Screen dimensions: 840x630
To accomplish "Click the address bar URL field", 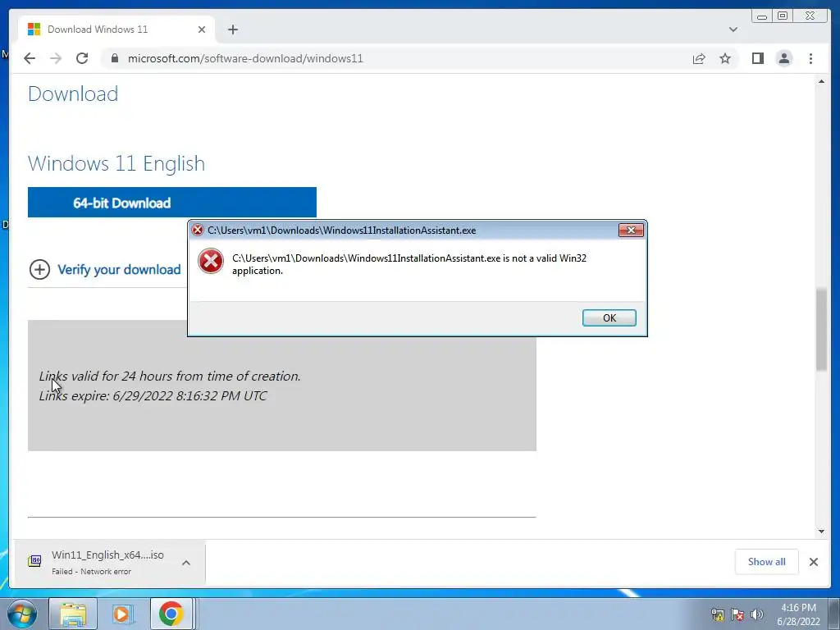I will [x=396, y=58].
